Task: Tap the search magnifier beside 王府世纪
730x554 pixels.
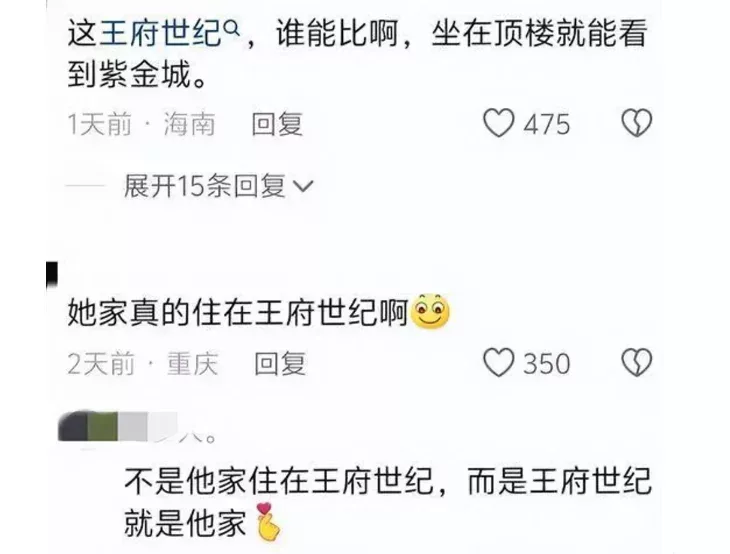Action: pyautogui.click(x=232, y=29)
